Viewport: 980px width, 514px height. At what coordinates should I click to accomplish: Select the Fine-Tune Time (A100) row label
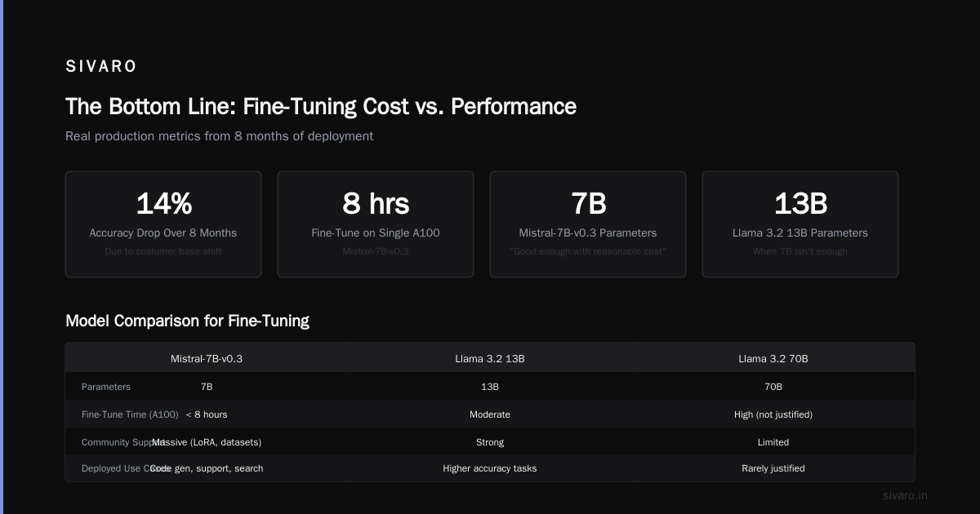tap(130, 414)
